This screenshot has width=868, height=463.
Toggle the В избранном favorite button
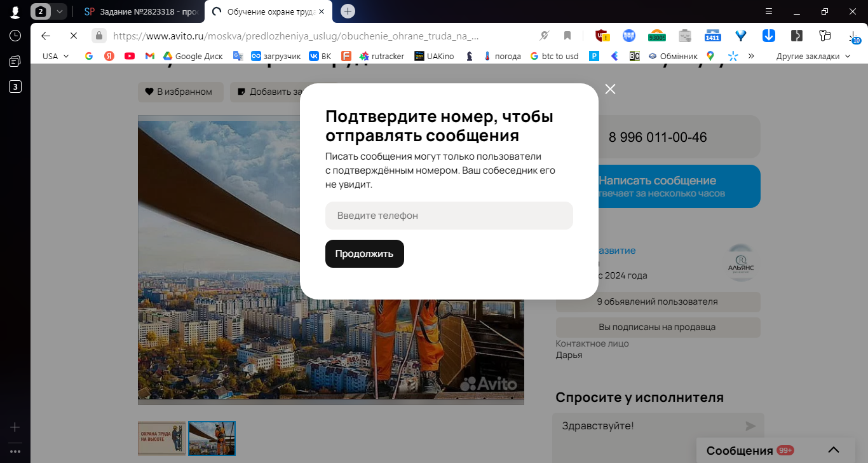click(180, 92)
